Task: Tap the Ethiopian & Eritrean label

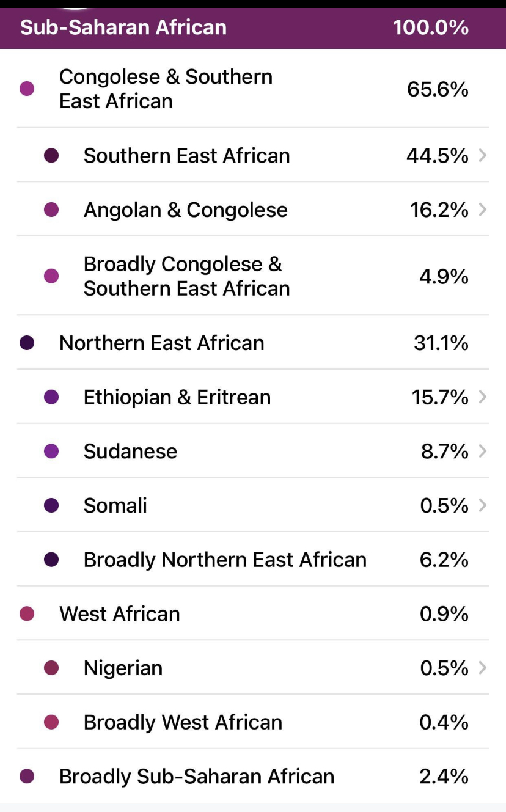Action: 177,397
